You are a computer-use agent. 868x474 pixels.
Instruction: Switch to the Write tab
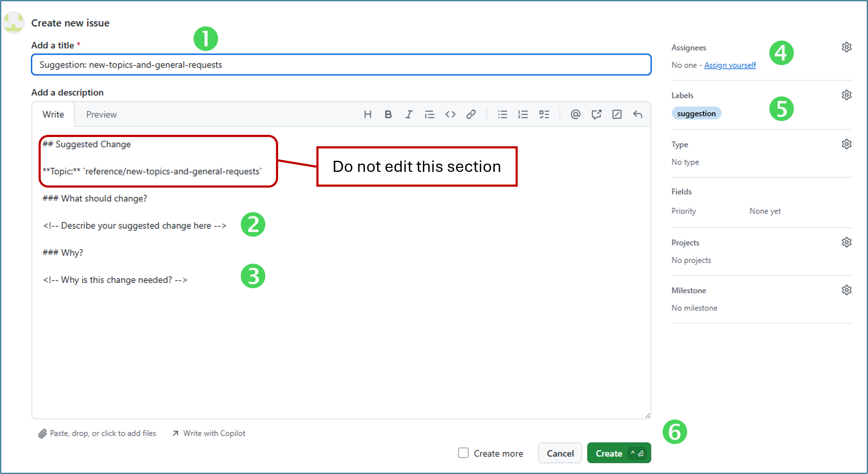pyautogui.click(x=53, y=114)
